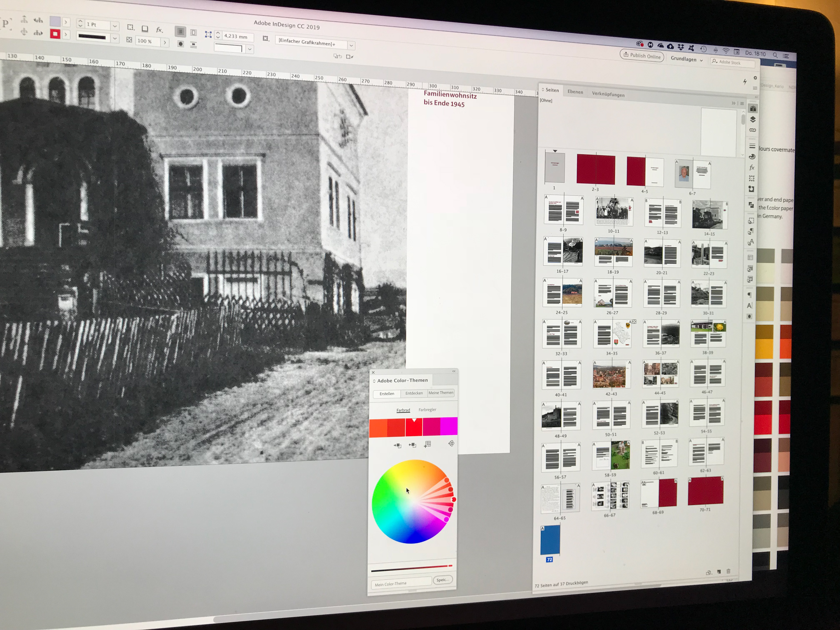The width and height of the screenshot is (840, 630).
Task: Open the Character panel A icon
Action: [750, 306]
